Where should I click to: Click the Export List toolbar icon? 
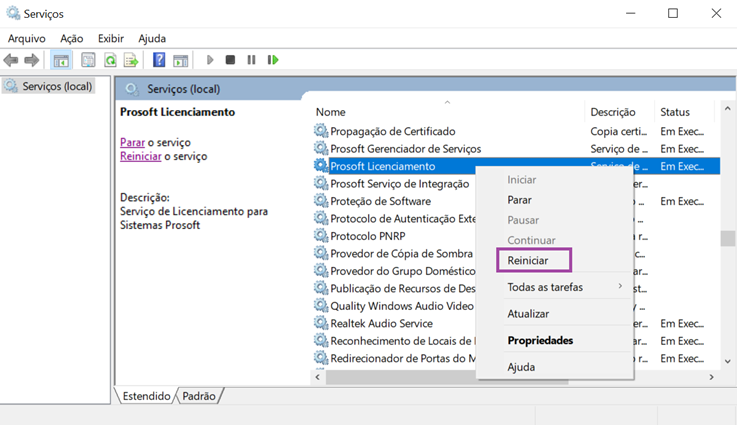click(131, 60)
